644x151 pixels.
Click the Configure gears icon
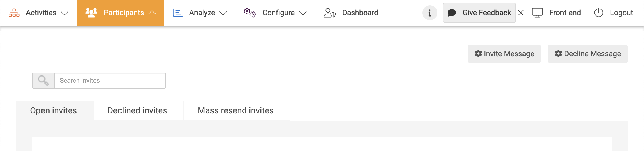point(250,13)
